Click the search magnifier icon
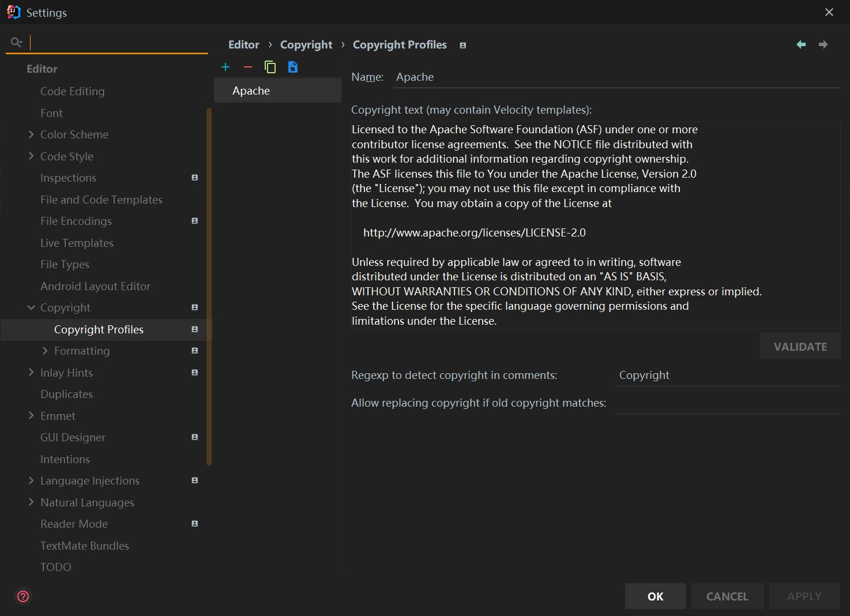The image size is (850, 616). pos(16,42)
